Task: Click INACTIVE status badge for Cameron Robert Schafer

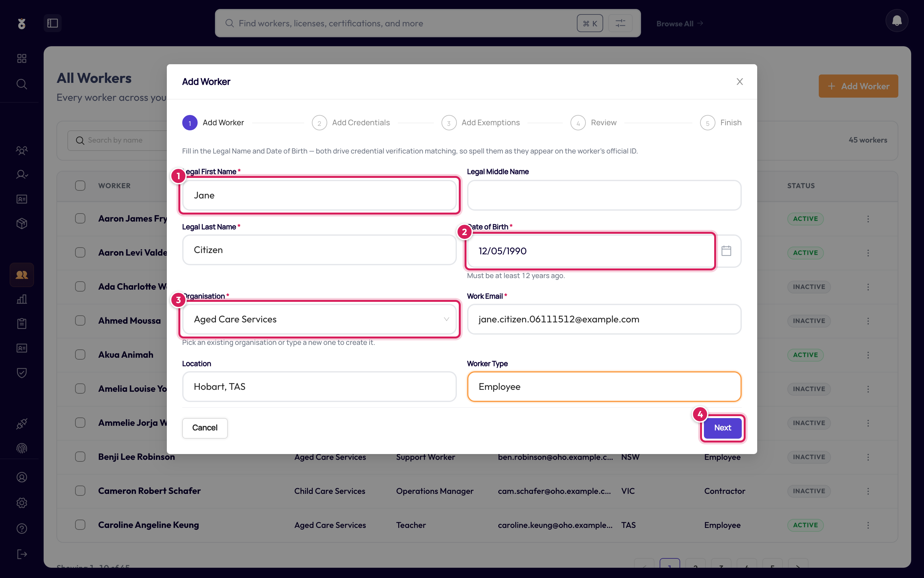Action: 809,491
